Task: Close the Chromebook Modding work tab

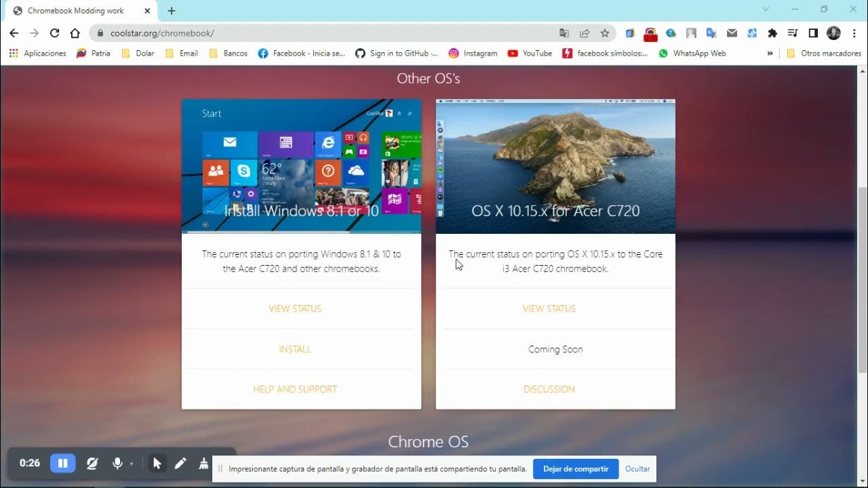Action: pyautogui.click(x=147, y=11)
